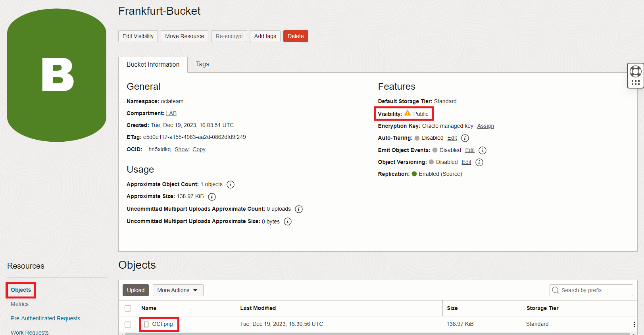Click the Public visibility warning icon
The width and height of the screenshot is (644, 335).
[x=408, y=114]
